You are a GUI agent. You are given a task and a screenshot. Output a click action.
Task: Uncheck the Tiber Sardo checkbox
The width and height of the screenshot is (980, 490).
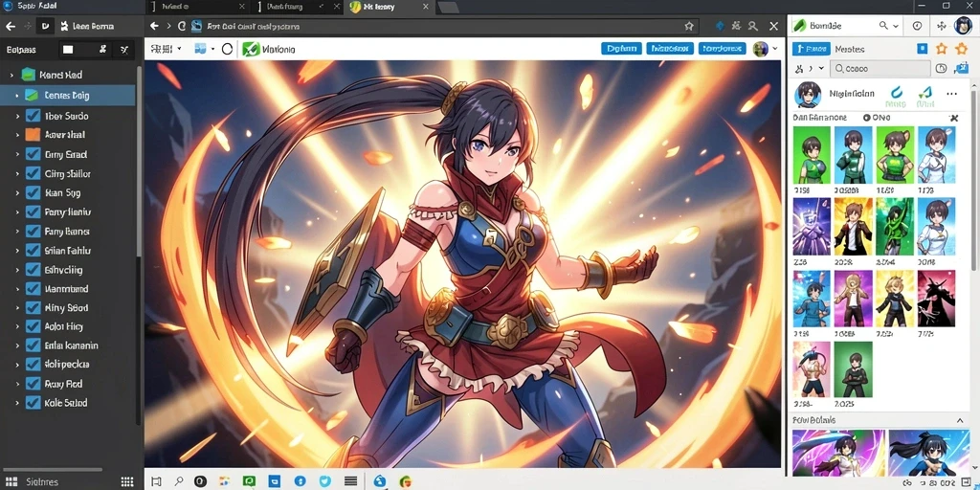coord(33,116)
